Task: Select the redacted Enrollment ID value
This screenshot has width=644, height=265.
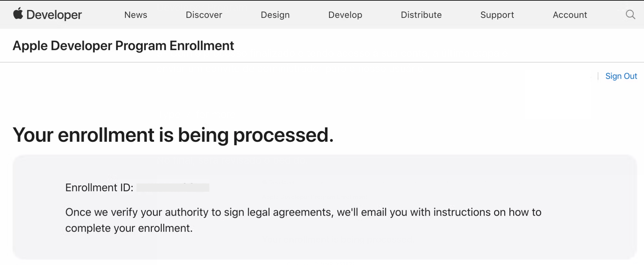Action: point(173,188)
